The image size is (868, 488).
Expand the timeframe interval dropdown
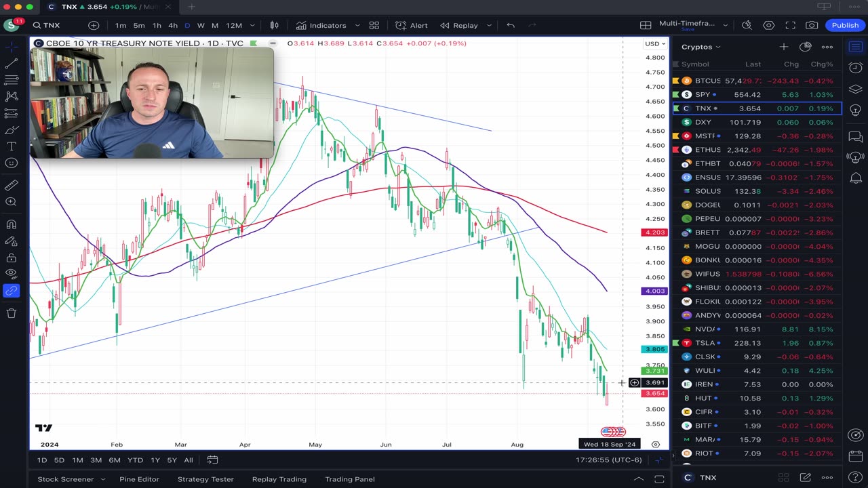tap(252, 25)
